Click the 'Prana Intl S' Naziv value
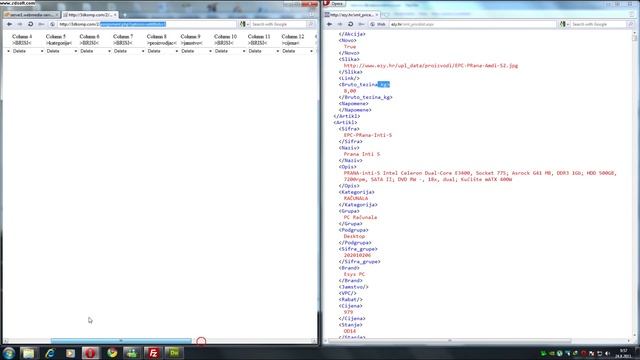This screenshot has width=640, height=360. (362, 154)
